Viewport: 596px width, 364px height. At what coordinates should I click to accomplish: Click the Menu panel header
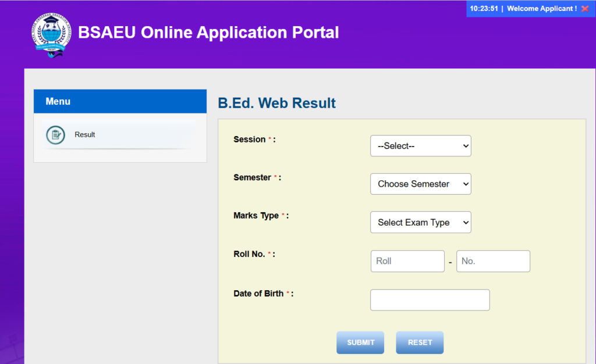(x=120, y=101)
